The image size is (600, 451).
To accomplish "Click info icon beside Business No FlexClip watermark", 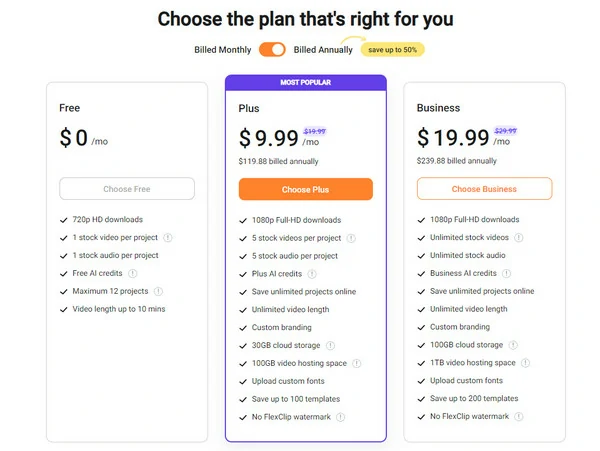I will pyautogui.click(x=518, y=417).
